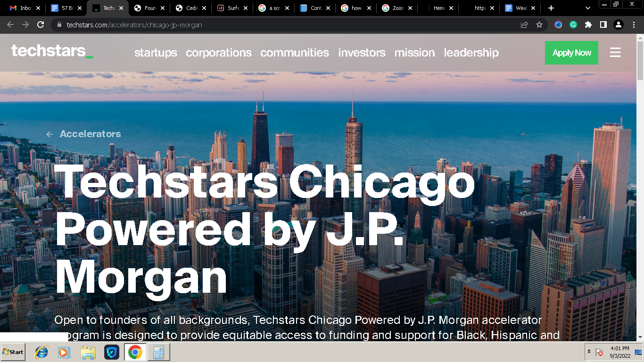Open the investors nav menu
This screenshot has width=644, height=362.
[x=362, y=53]
